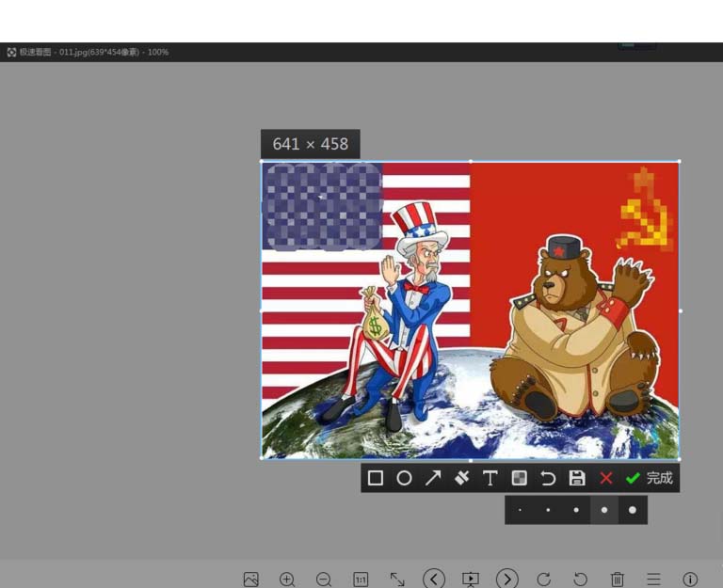Click the viewer app icon in title bar

[x=11, y=52]
